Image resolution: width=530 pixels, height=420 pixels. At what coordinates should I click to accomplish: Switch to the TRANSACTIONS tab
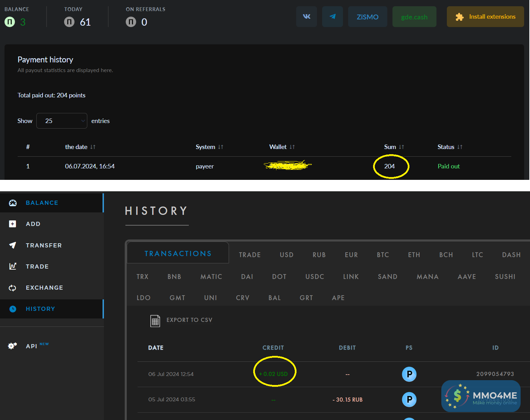point(178,253)
